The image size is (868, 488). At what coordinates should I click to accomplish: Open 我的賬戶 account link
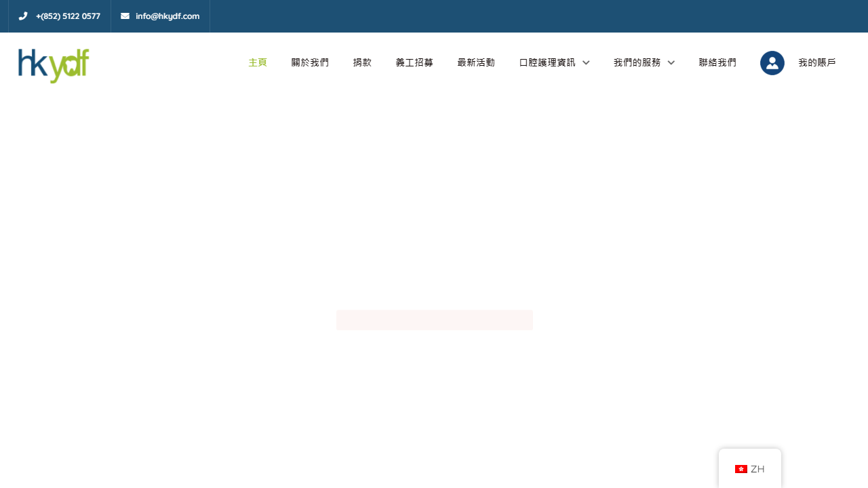[x=817, y=62]
